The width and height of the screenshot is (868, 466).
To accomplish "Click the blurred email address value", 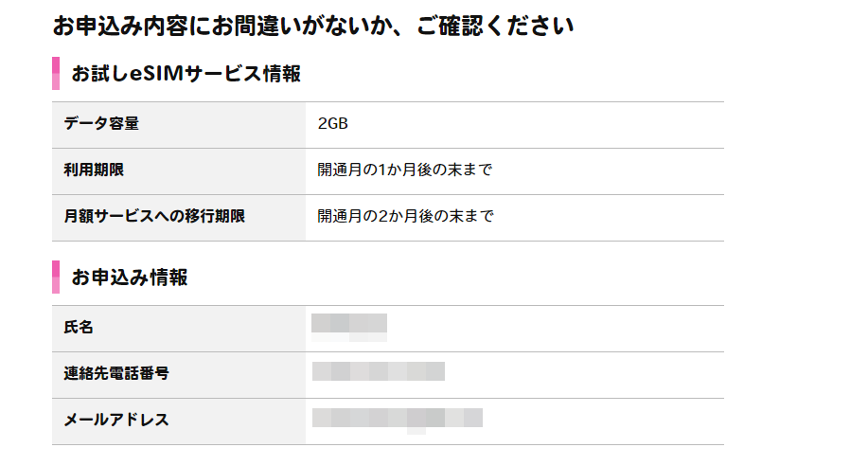I will point(398,420).
